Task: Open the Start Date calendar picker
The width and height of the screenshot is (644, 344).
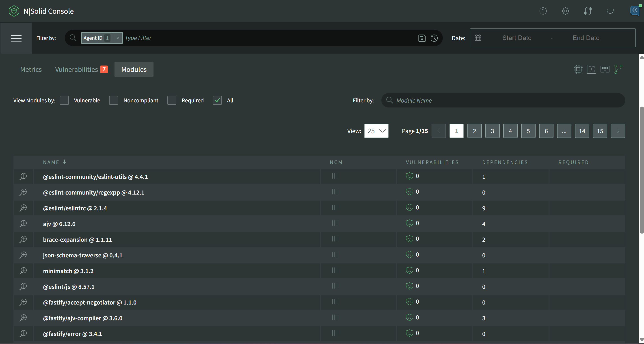Action: (x=516, y=38)
